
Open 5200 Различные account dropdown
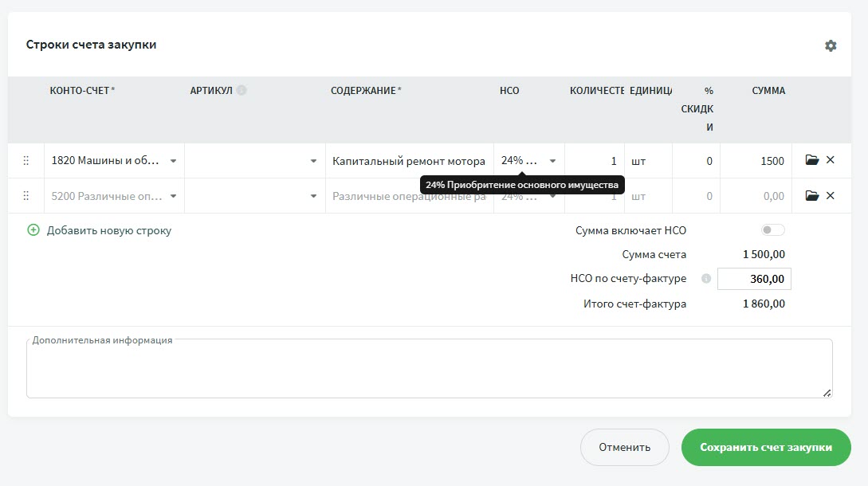[174, 196]
